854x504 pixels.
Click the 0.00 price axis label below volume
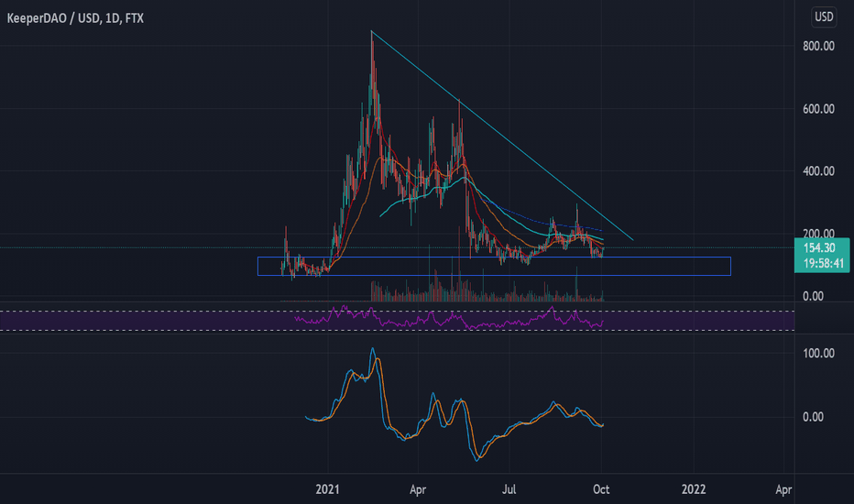point(813,296)
